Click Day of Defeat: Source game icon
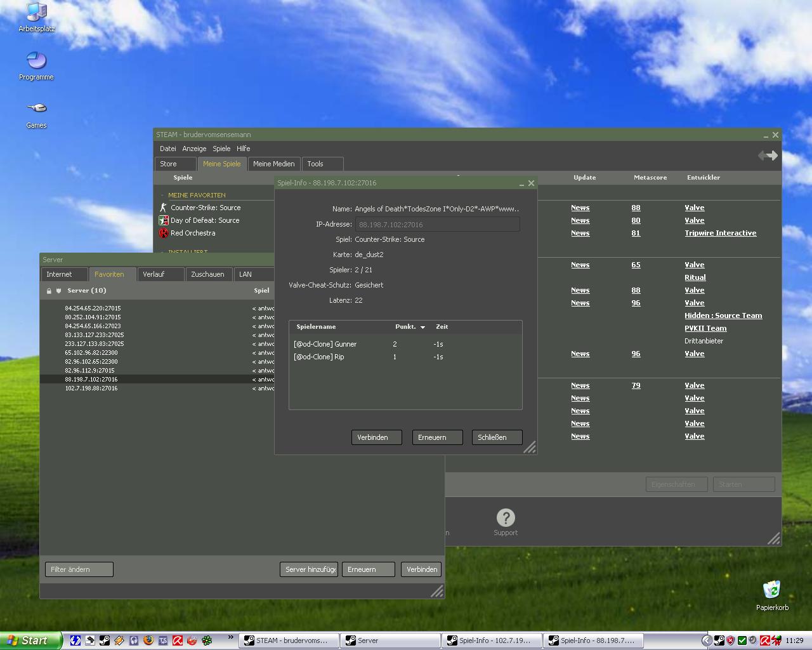812x650 pixels. pos(163,220)
